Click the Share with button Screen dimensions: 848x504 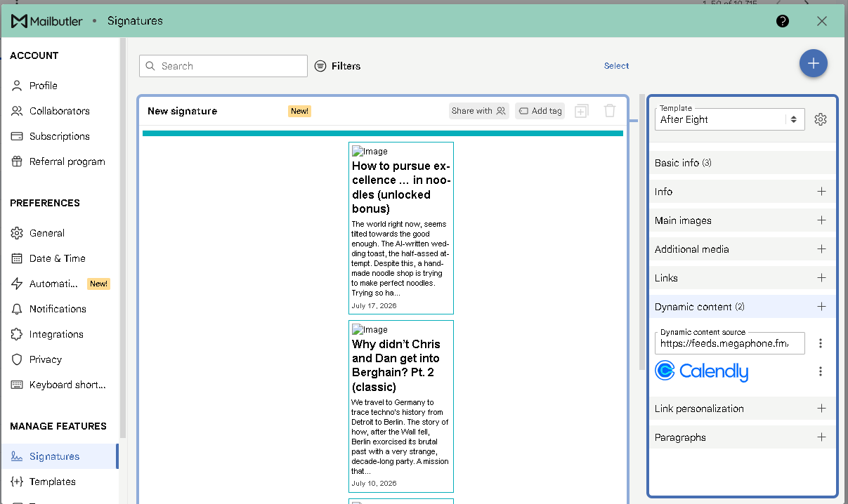pyautogui.click(x=478, y=111)
